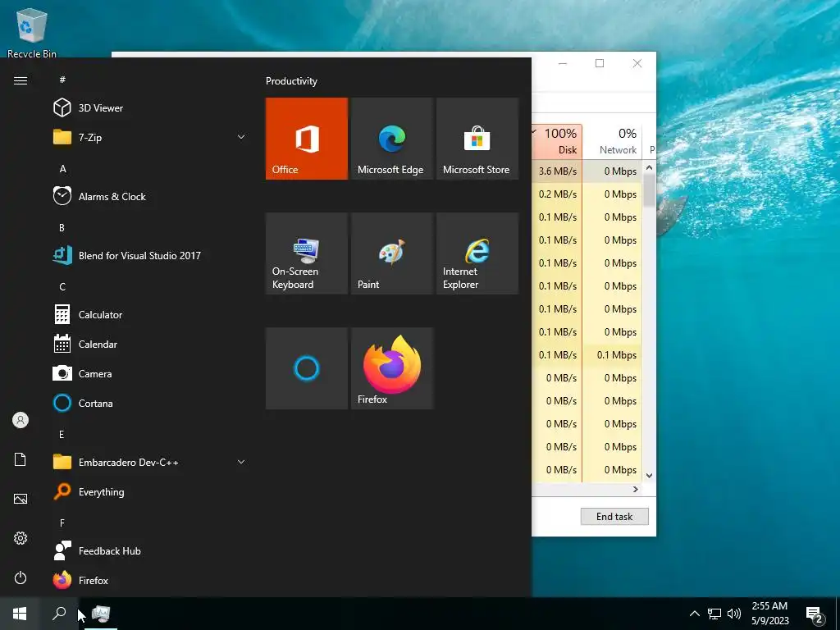Expand the Start menu hamburger button
Viewport: 840px width, 630px height.
(x=21, y=80)
